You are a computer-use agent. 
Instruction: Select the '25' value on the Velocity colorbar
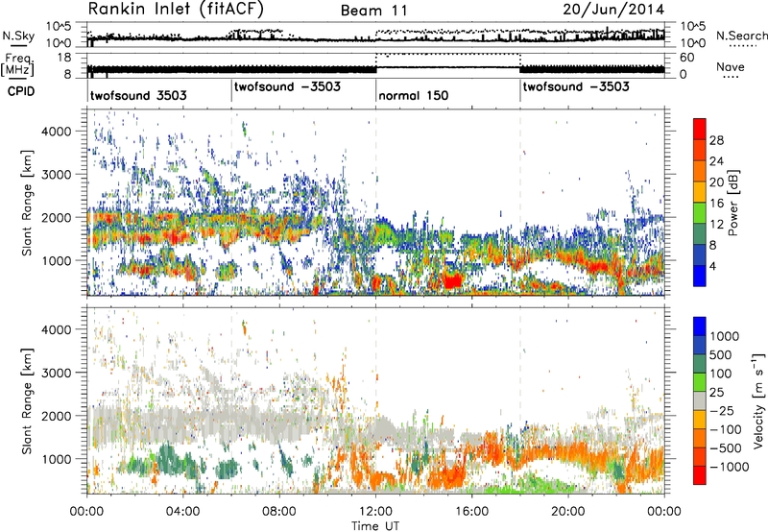click(716, 393)
